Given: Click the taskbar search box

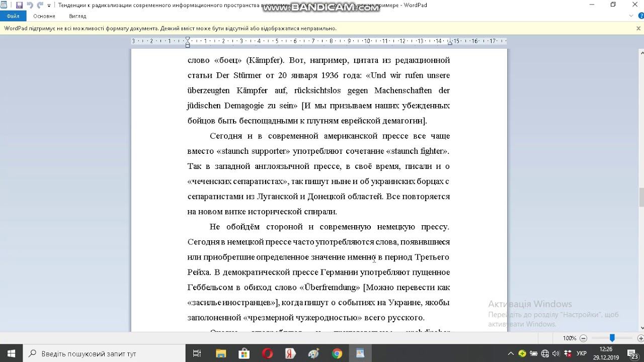Looking at the screenshot, I should coord(104,353).
